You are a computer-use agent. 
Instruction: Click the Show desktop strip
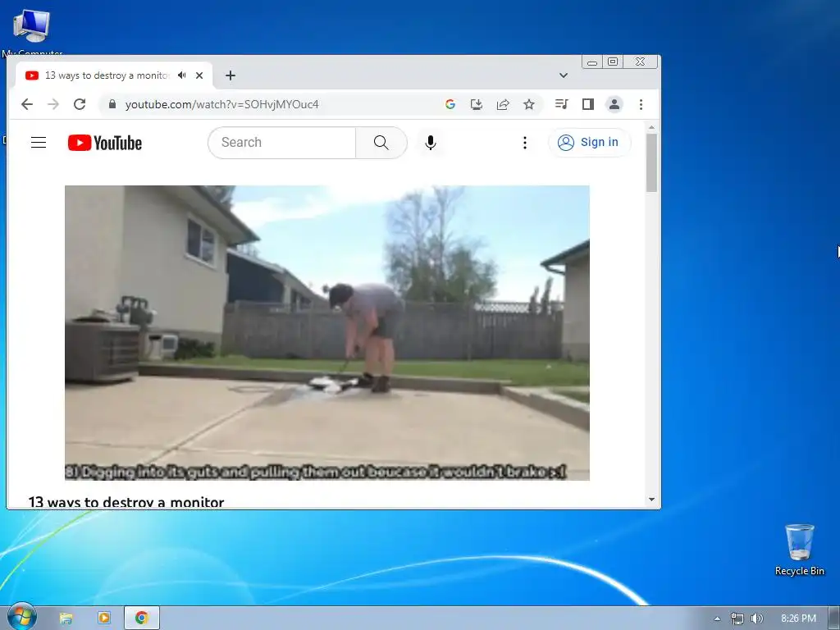[834, 619]
